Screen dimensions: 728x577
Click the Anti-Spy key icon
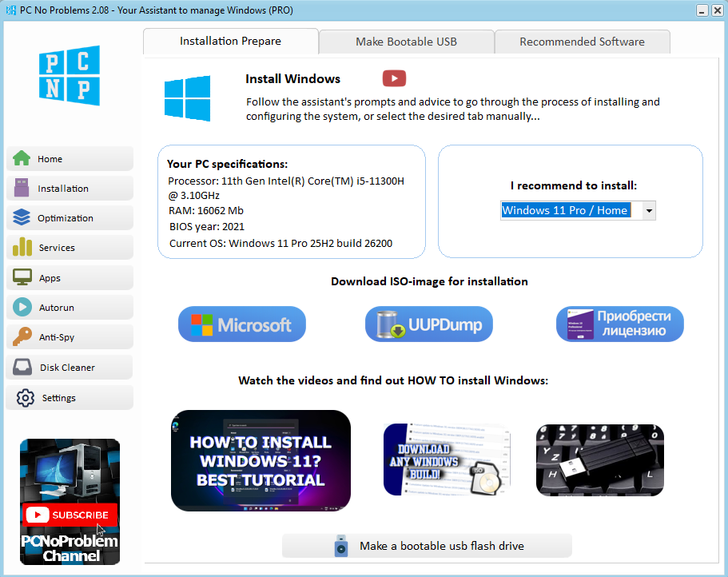(22, 336)
